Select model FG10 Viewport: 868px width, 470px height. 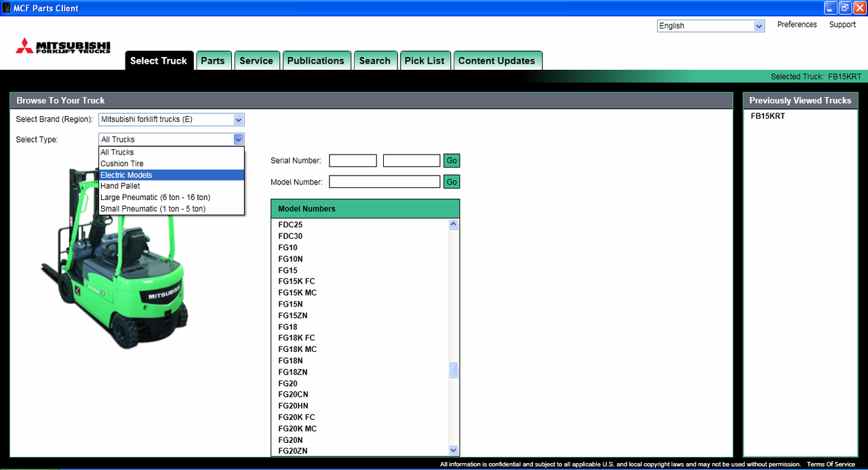[288, 248]
